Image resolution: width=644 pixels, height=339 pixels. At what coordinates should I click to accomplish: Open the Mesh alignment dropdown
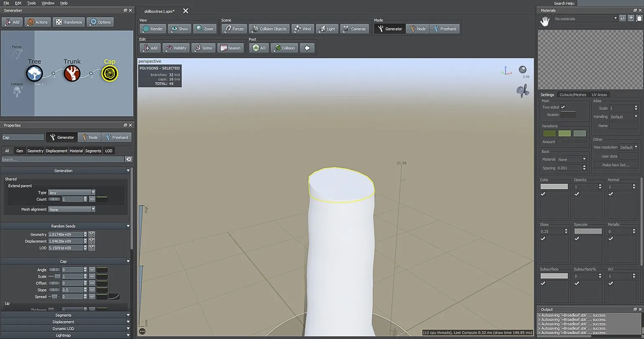(72, 209)
